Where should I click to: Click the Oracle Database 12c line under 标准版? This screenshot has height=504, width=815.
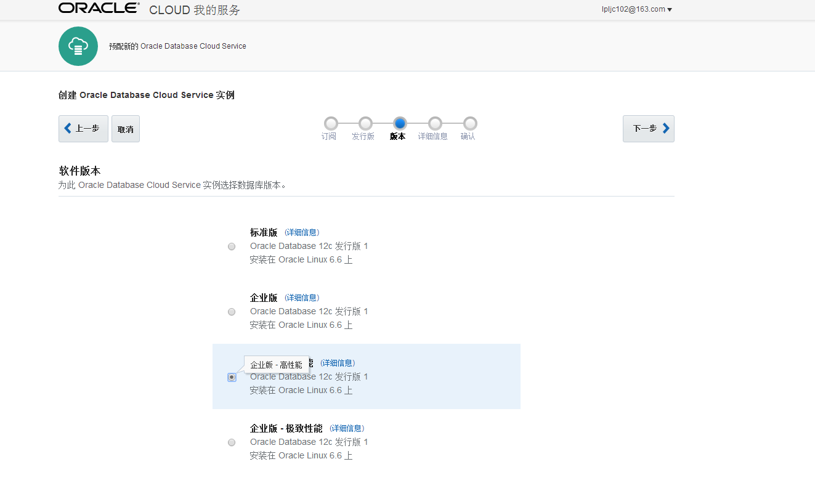coord(309,246)
